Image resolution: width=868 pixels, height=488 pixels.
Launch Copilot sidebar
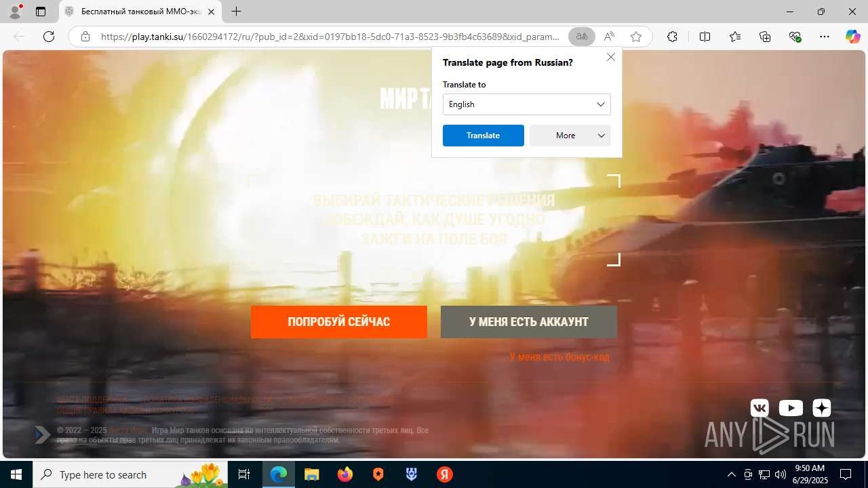tap(852, 37)
